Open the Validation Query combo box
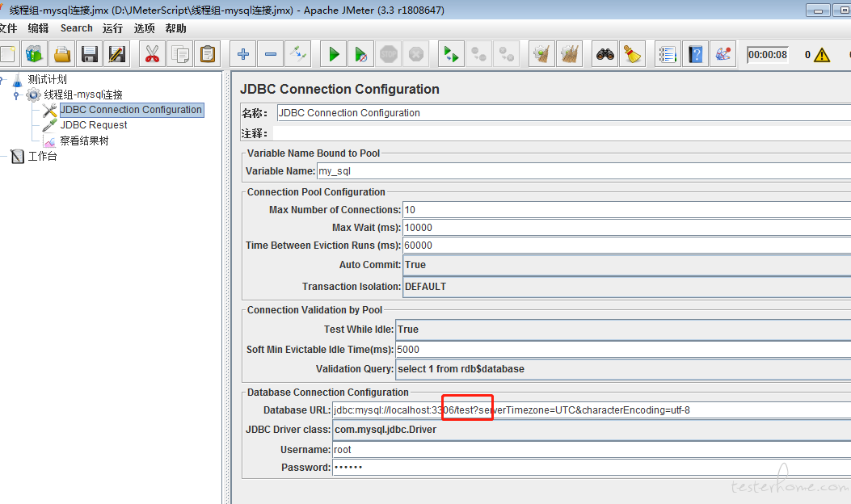This screenshot has height=504, width=851. point(623,369)
